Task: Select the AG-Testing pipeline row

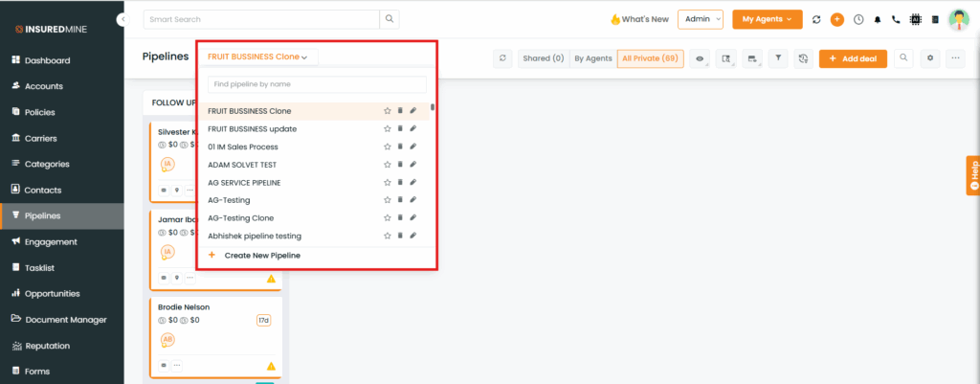Action: [x=314, y=200]
